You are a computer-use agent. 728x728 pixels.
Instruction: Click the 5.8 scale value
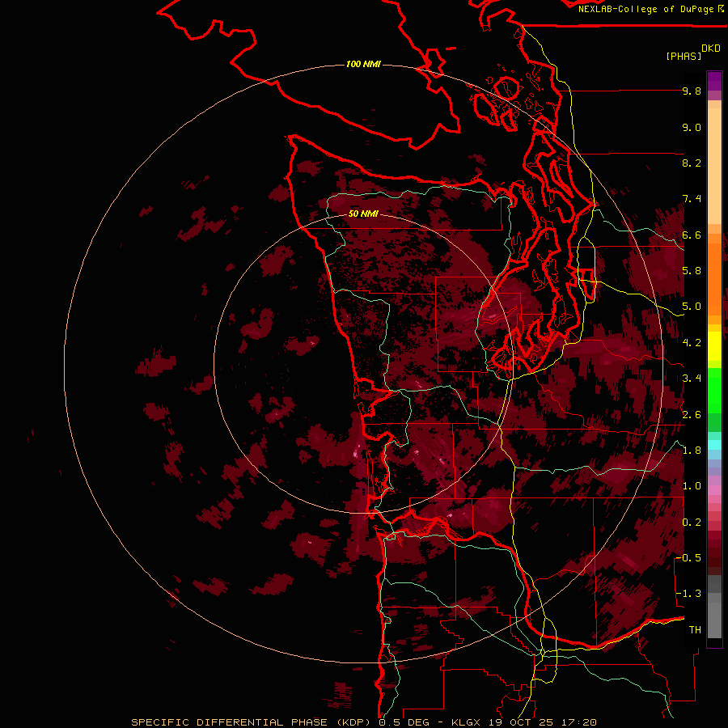[692, 271]
